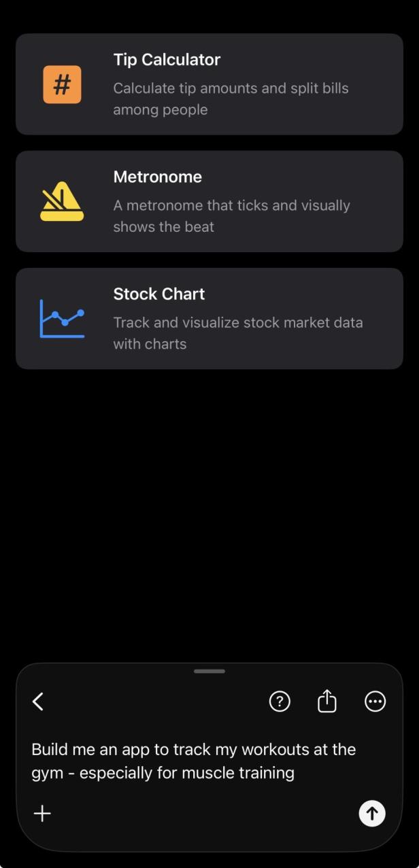Tap the Metronome yellow icon

pos(62,201)
